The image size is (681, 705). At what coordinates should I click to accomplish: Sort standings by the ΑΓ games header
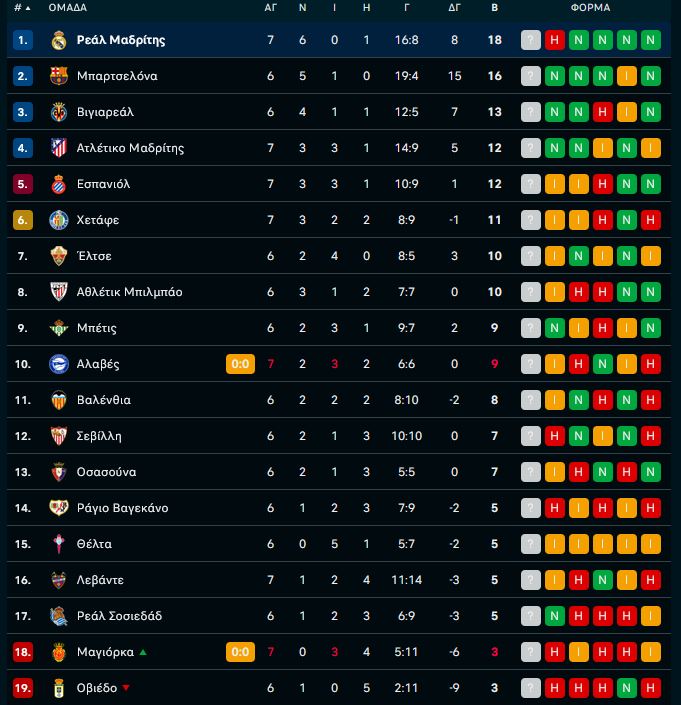pos(271,8)
